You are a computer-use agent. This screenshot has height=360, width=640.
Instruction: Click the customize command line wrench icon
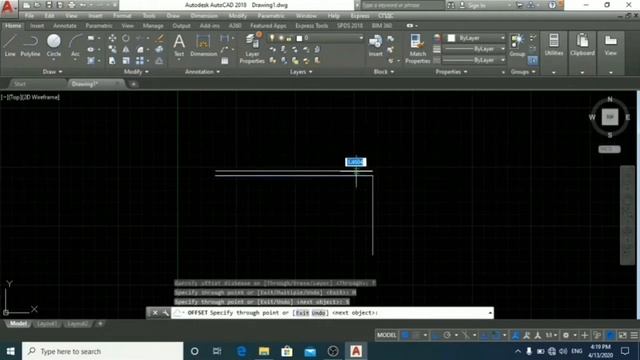[x=165, y=313]
